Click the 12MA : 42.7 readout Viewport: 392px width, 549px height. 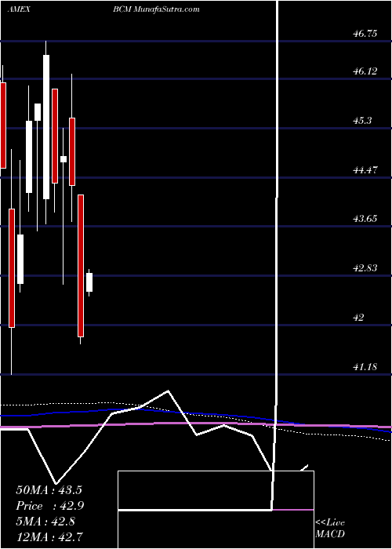[x=49, y=536]
